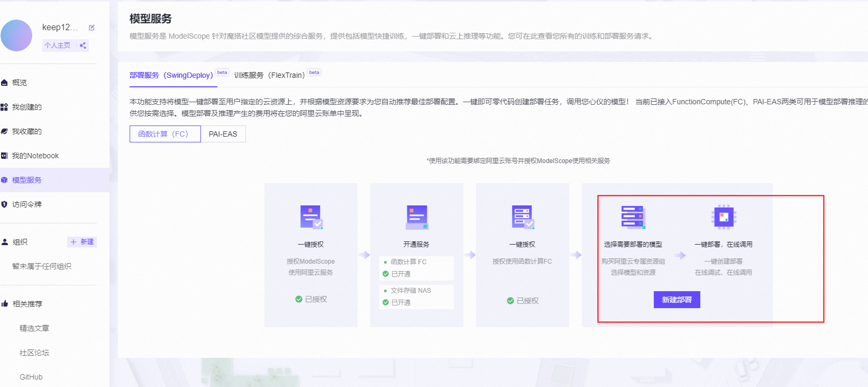
Task: Open 精选文章 featured articles link
Action: (34, 328)
